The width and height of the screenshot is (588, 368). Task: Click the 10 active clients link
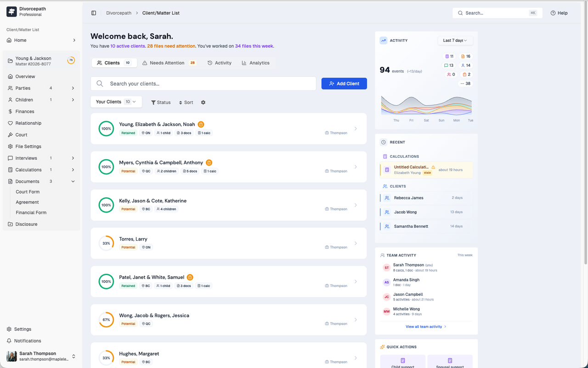(128, 46)
